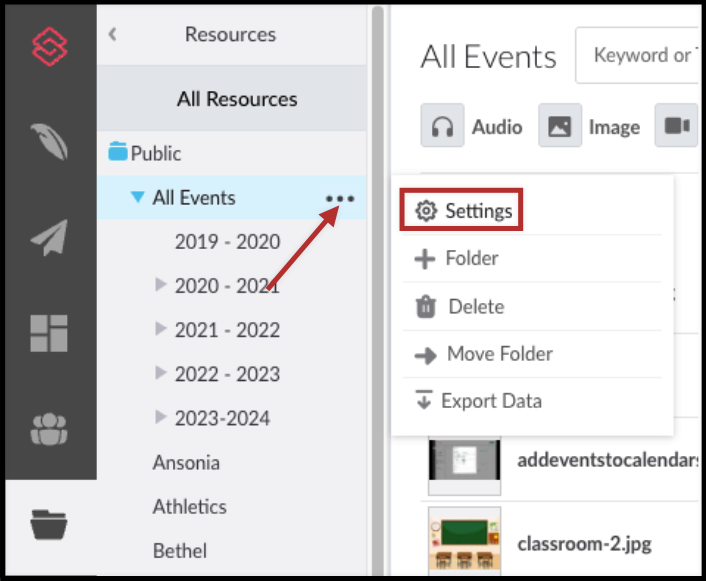Select the All Events tree row

click(x=232, y=198)
